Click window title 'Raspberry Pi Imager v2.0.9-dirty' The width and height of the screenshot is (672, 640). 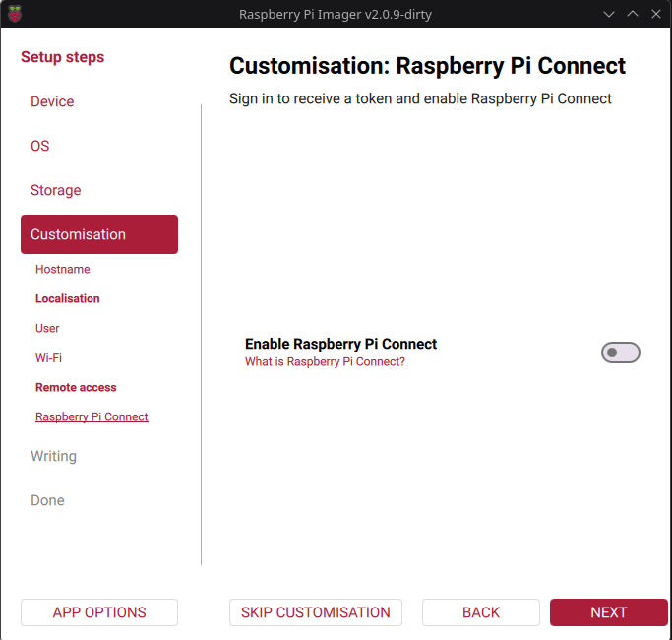(x=336, y=14)
